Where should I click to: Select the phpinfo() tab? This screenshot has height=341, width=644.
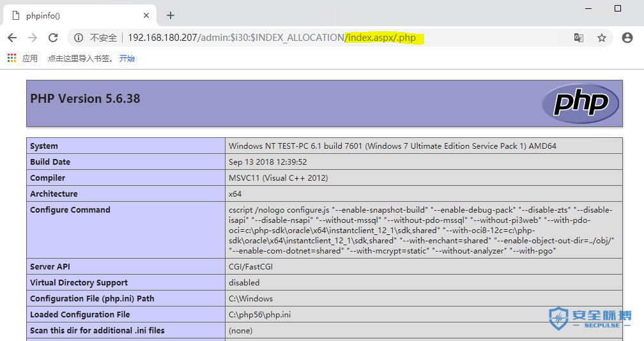[80, 15]
